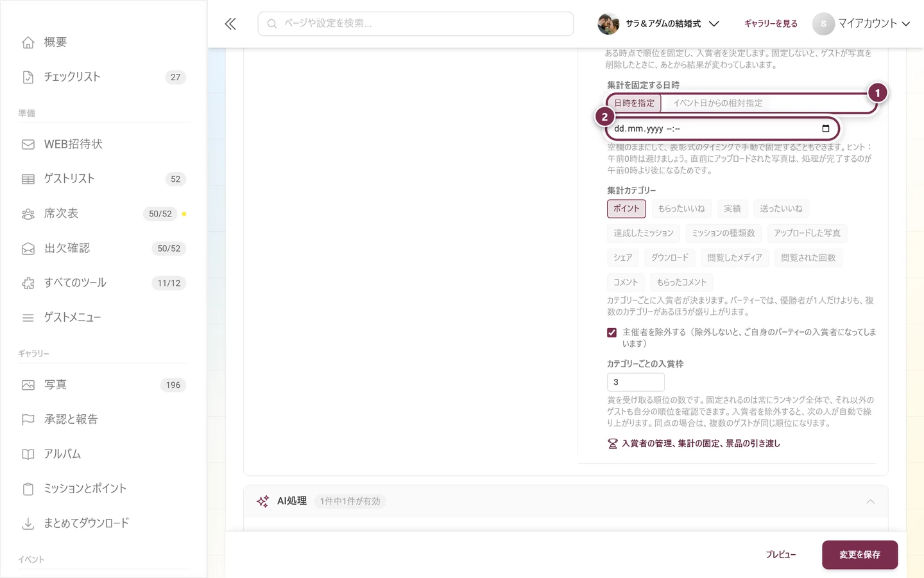Collapse the sidebar with double-chevron icon
This screenshot has height=578, width=924.
230,24
